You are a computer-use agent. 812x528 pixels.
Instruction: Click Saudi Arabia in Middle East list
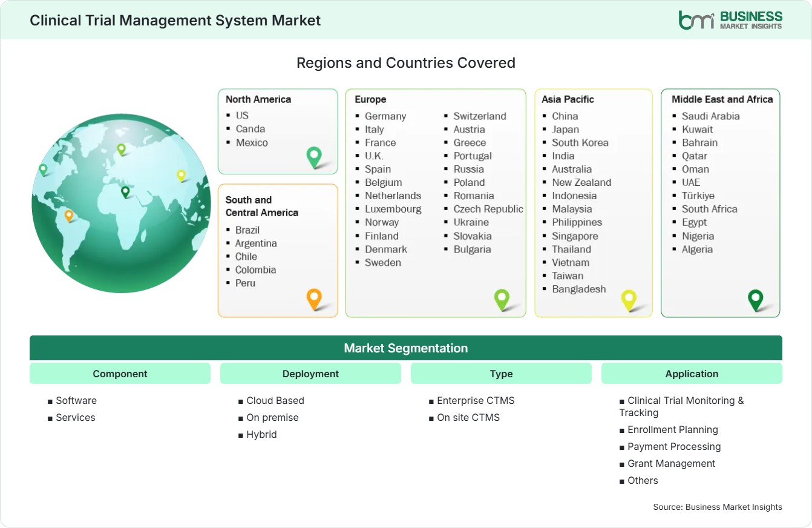pos(711,116)
